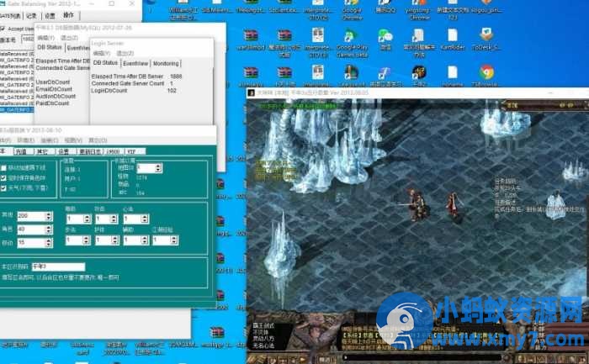Open the dark-green game icon left of music-note shortcut

click(351, 72)
